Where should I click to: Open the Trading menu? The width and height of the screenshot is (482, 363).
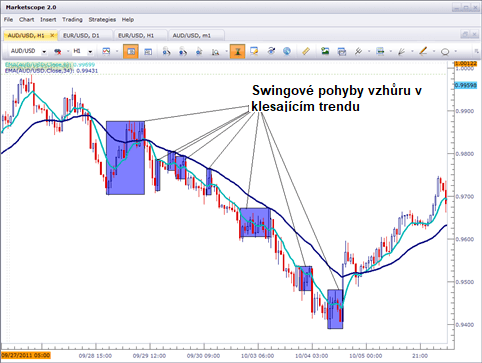point(72,20)
